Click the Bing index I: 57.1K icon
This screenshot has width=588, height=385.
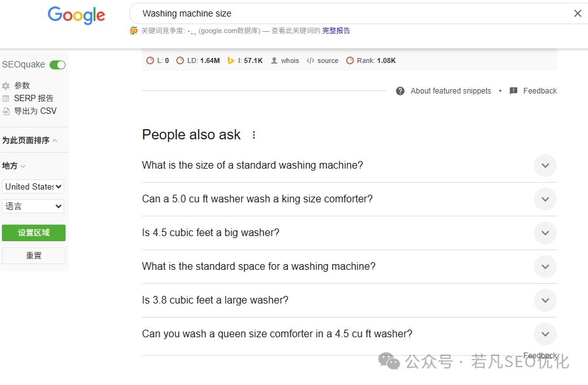pos(232,61)
